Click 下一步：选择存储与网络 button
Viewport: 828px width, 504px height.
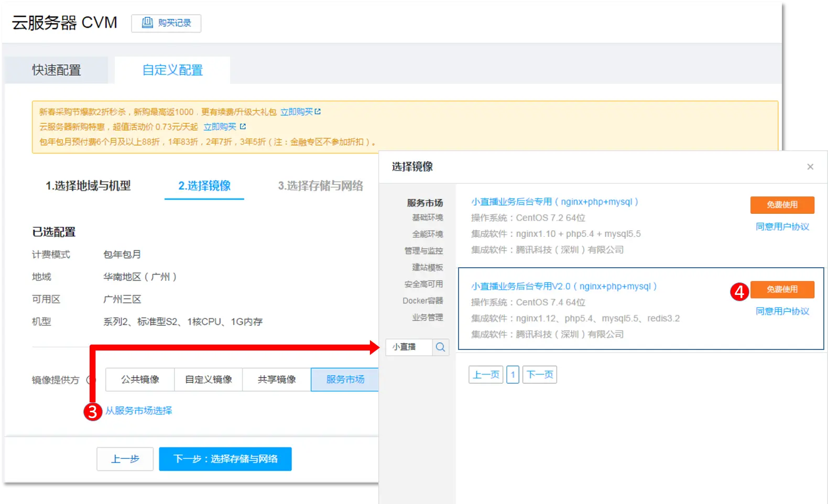point(225,459)
